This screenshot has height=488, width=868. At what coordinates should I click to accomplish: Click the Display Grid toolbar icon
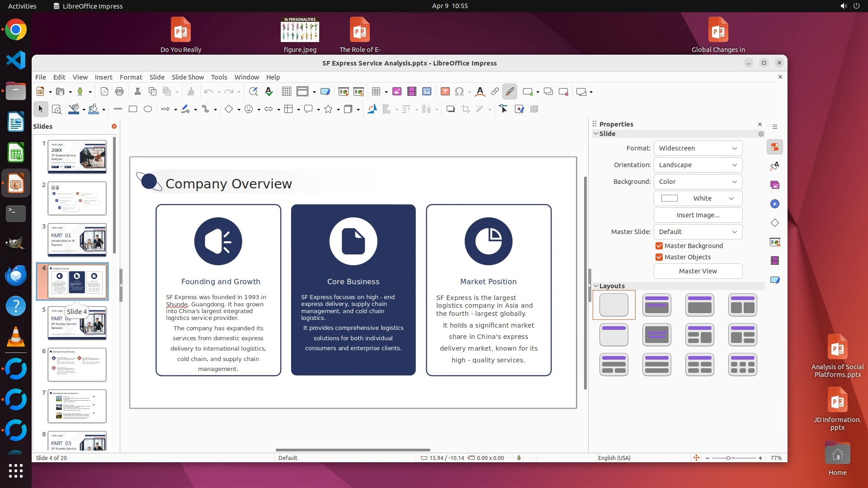click(286, 92)
